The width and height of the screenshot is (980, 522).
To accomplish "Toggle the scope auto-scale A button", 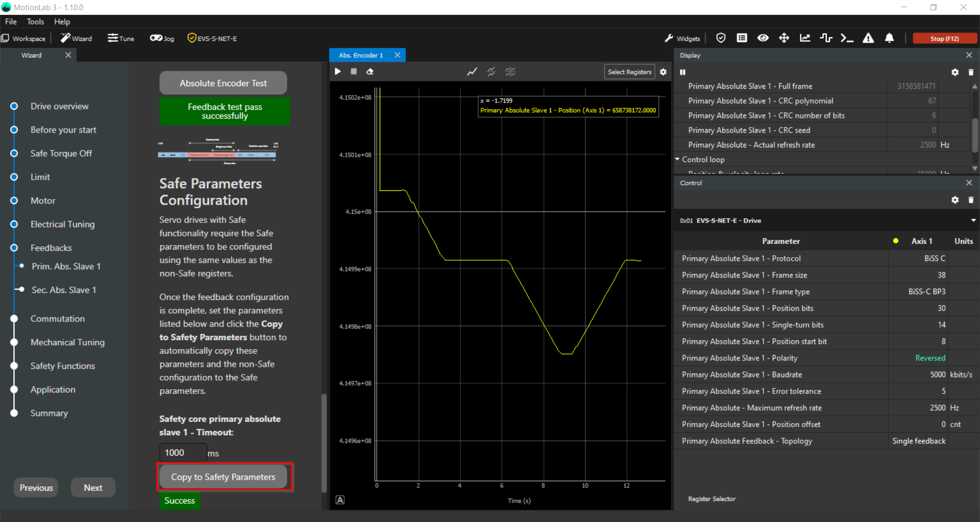I will click(340, 500).
